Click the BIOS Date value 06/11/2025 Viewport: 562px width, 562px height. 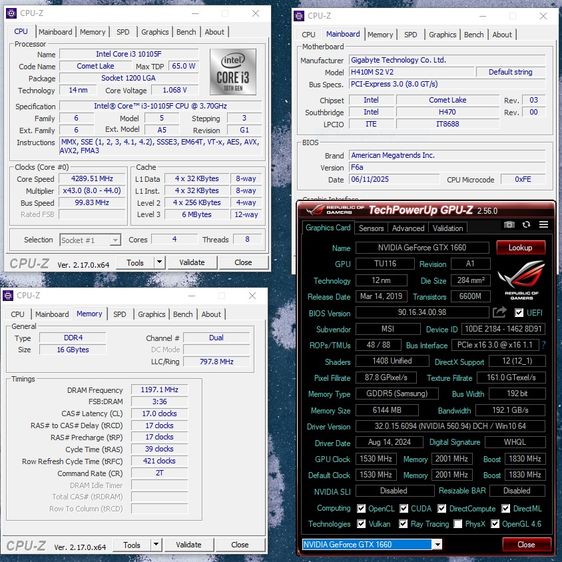point(394,179)
